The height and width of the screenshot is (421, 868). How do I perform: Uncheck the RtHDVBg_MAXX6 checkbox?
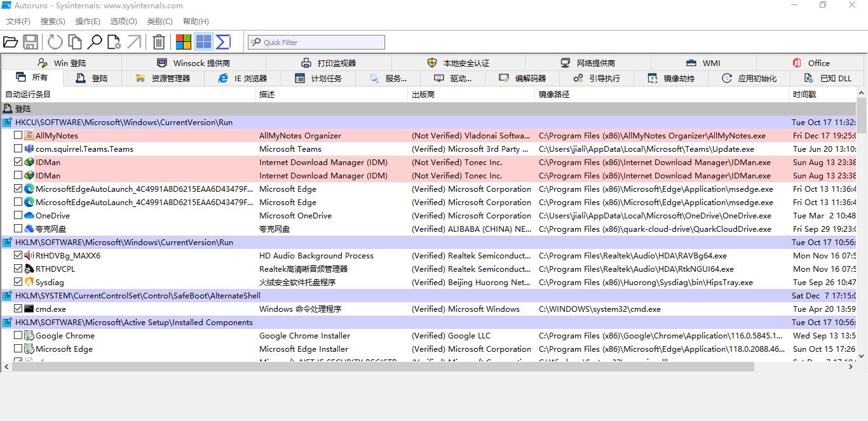[x=18, y=255]
